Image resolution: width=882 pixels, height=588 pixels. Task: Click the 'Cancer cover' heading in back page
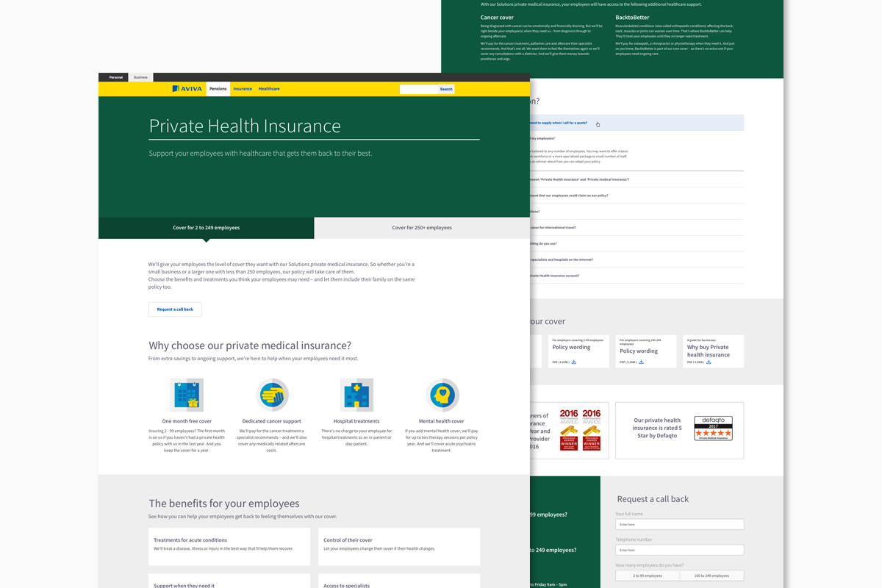497,18
